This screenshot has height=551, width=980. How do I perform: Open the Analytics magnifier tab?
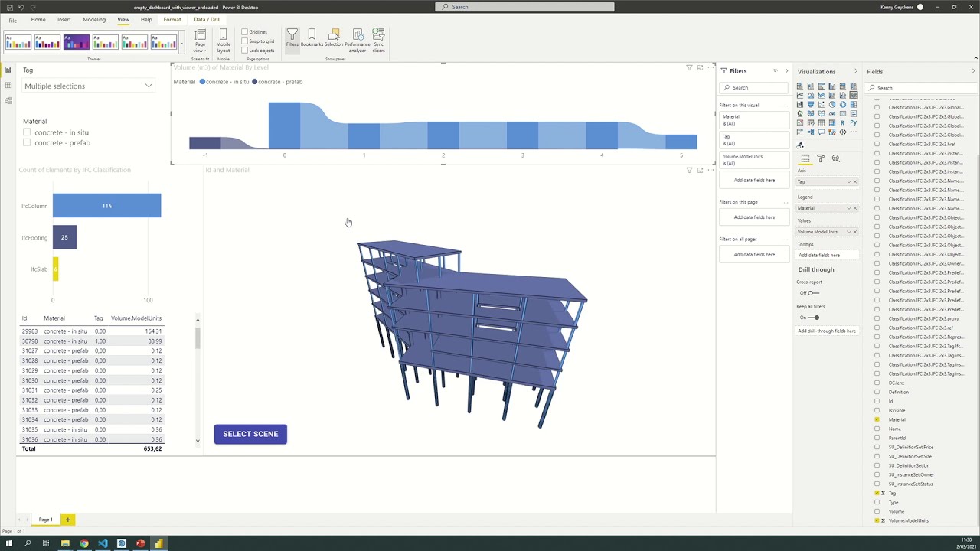click(x=835, y=158)
